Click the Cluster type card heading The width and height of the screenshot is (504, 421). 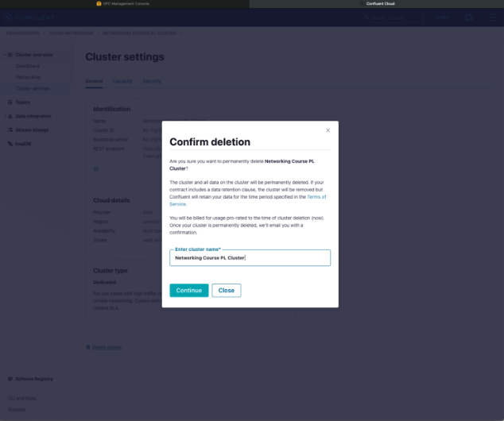[x=110, y=271]
